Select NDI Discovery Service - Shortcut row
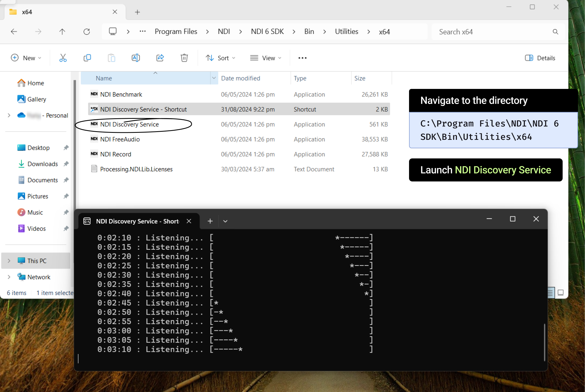 (x=239, y=109)
